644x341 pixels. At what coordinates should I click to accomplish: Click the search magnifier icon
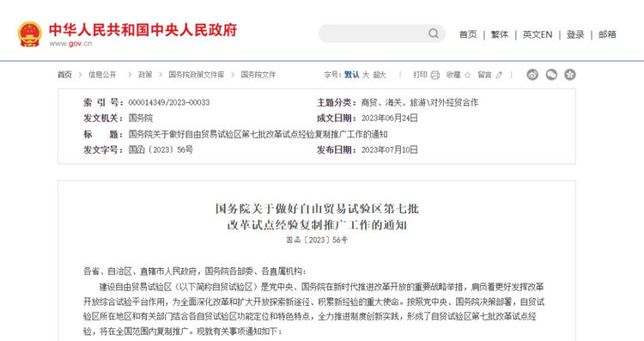pos(434,33)
